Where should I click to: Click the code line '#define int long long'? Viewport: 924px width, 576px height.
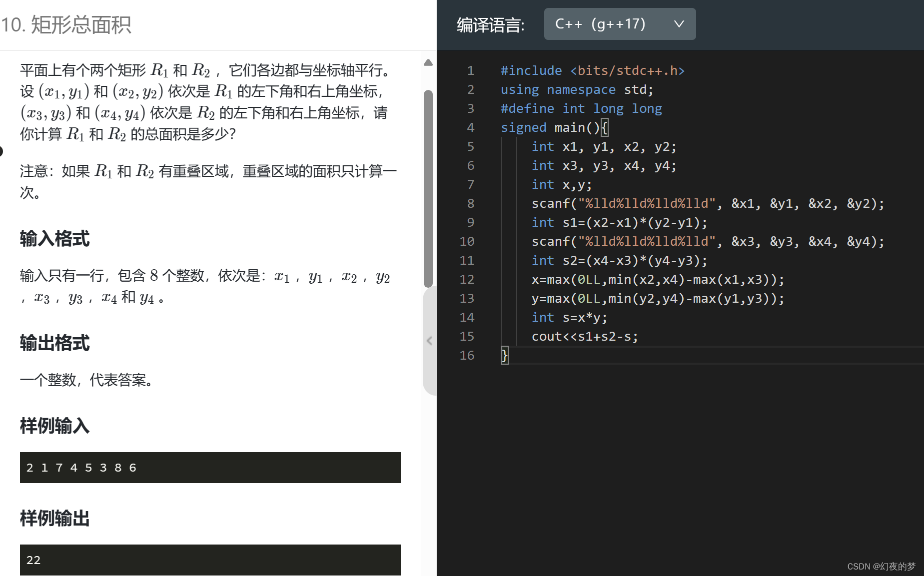(x=581, y=109)
